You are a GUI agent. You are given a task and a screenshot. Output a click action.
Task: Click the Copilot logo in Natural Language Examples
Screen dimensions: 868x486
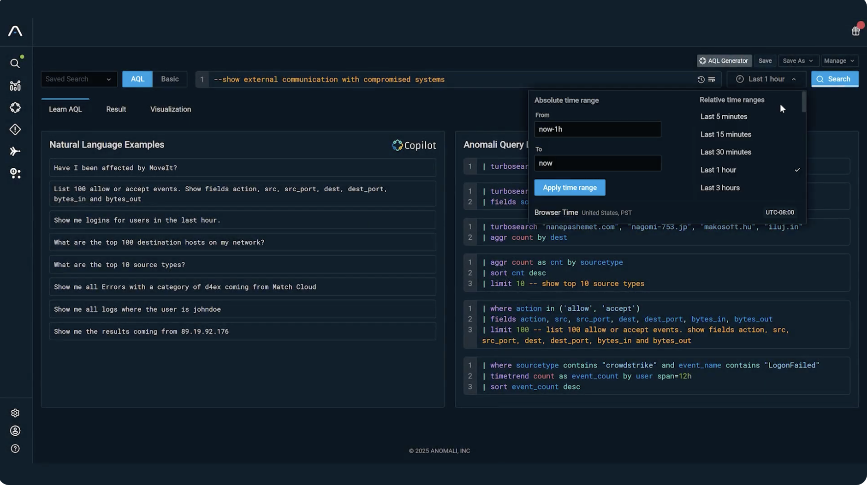pyautogui.click(x=414, y=145)
